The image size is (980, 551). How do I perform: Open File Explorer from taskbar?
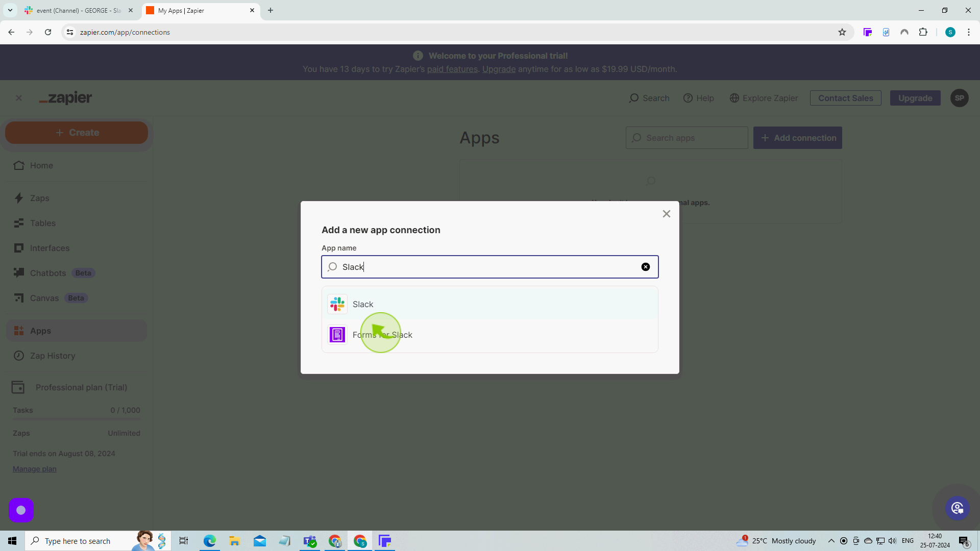(x=235, y=541)
